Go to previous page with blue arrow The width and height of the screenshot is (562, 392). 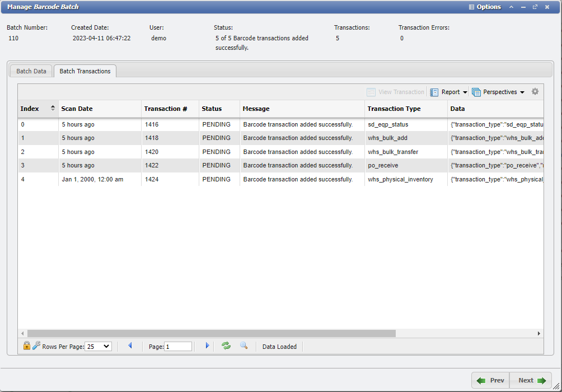[130, 346]
